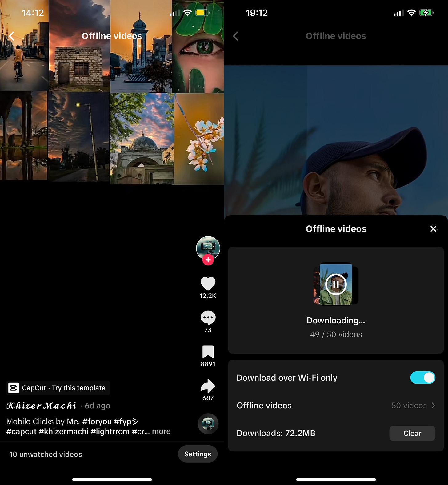The width and height of the screenshot is (448, 485).
Task: Tap the CapCut logo icon
Action: click(14, 388)
